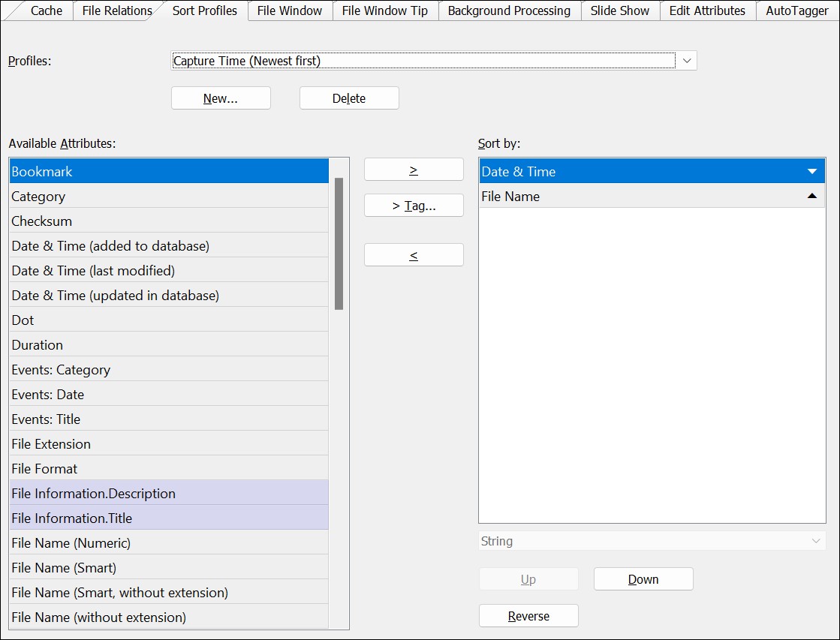
Task: Open the disabled String type dropdown
Action: pyautogui.click(x=652, y=541)
